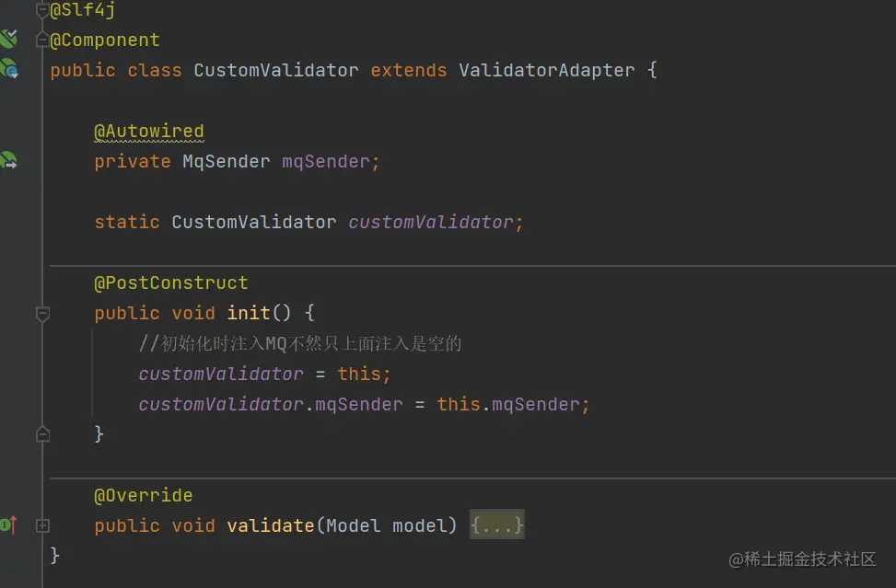Click the static customValidator field name
This screenshot has width=896, height=588.
431,222
